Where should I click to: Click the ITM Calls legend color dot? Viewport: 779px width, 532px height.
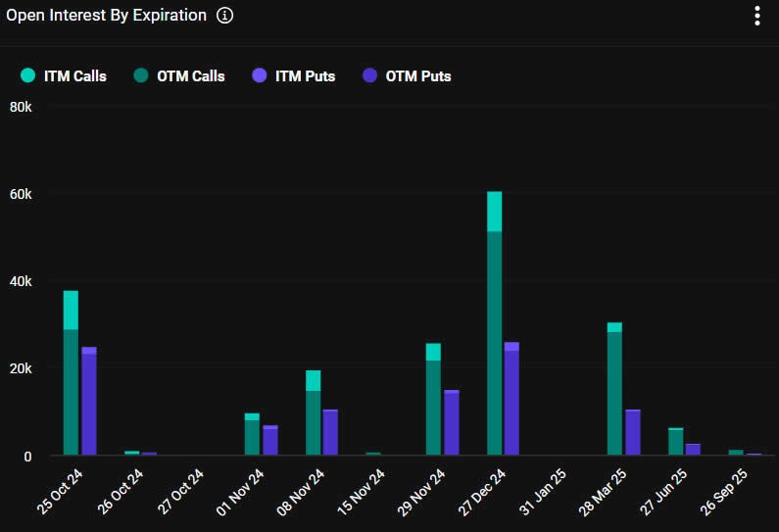27,75
